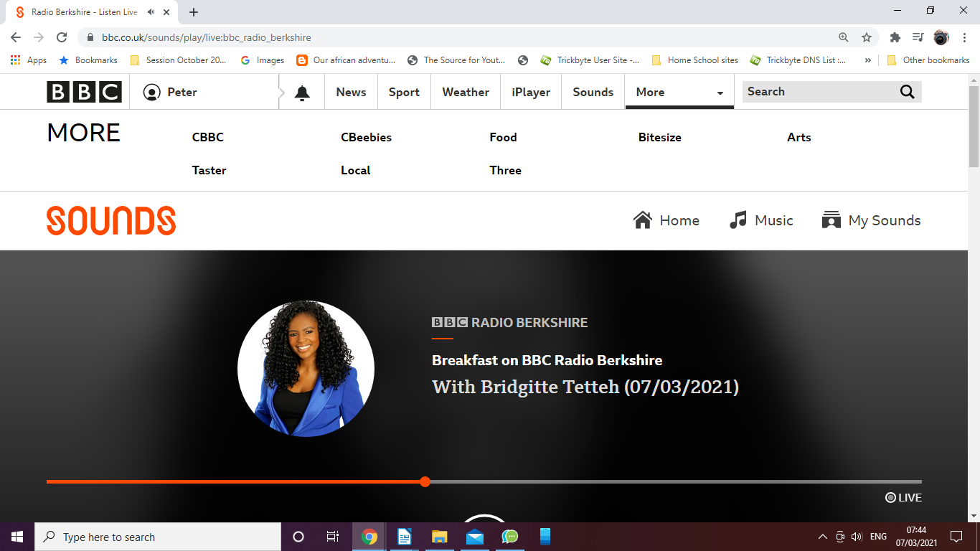Open Bookmarks folder in bookmarks bar
Viewport: 980px width, 551px height.
click(88, 60)
